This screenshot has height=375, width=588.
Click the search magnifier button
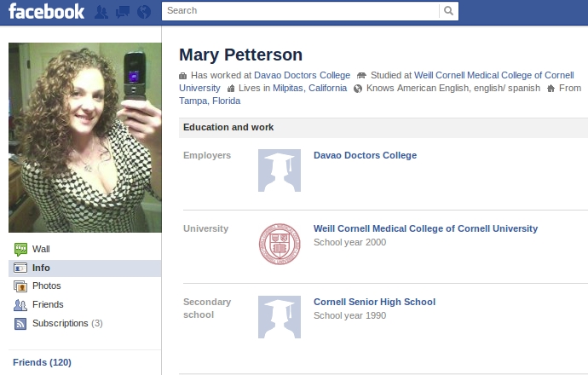(x=448, y=10)
